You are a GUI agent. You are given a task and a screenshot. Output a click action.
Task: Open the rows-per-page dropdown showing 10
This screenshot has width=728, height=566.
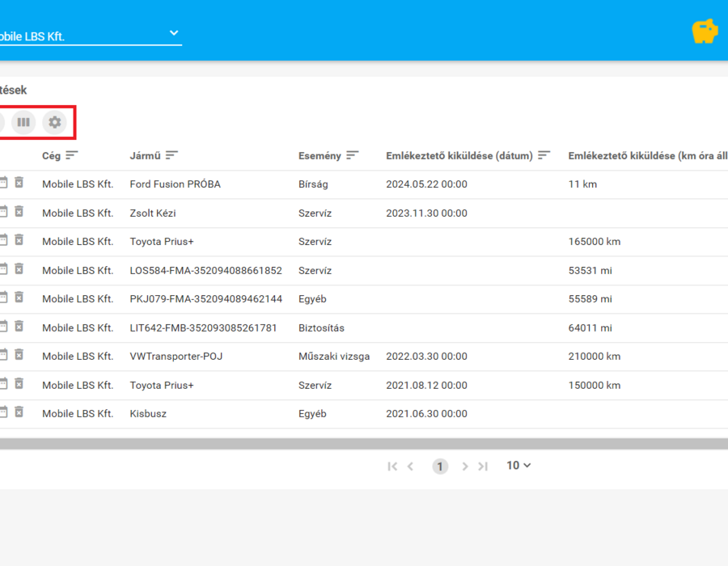point(518,465)
